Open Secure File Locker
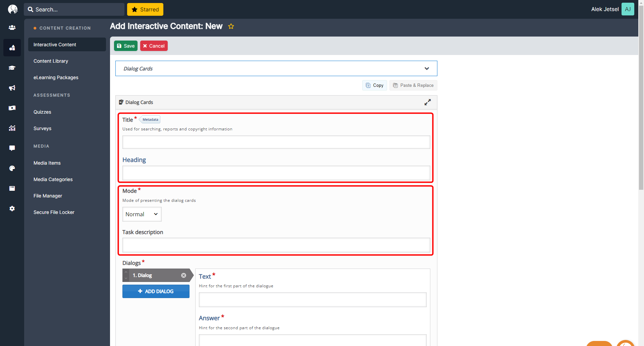644x346 pixels. pos(54,212)
